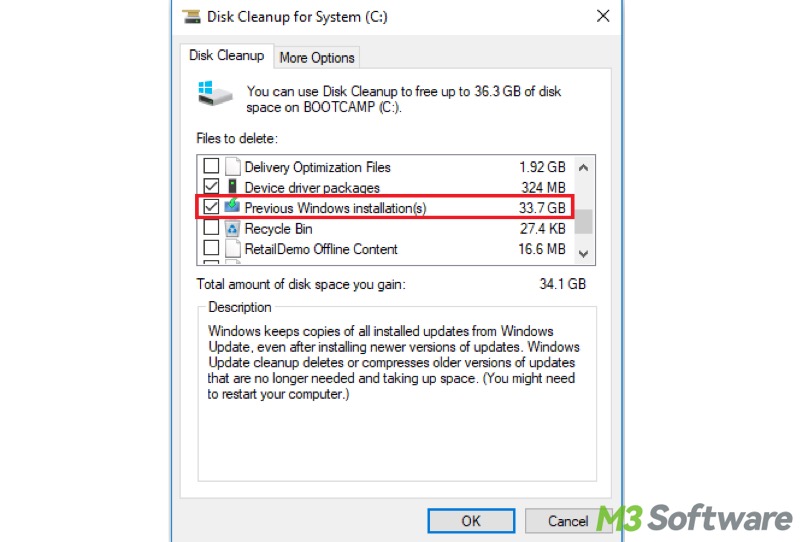Click the RetailDemo Offline Content file icon
Screen dimensions: 800x542
point(233,249)
